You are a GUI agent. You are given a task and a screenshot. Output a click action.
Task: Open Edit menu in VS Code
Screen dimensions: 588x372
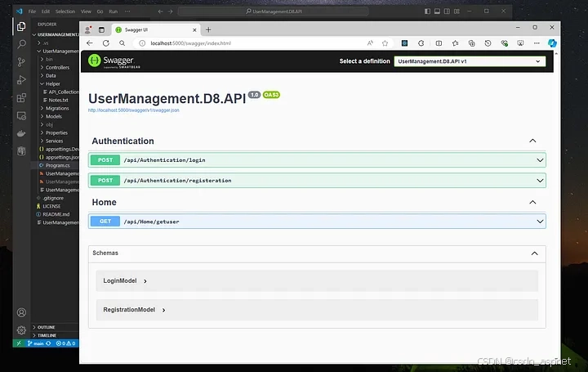[46, 11]
